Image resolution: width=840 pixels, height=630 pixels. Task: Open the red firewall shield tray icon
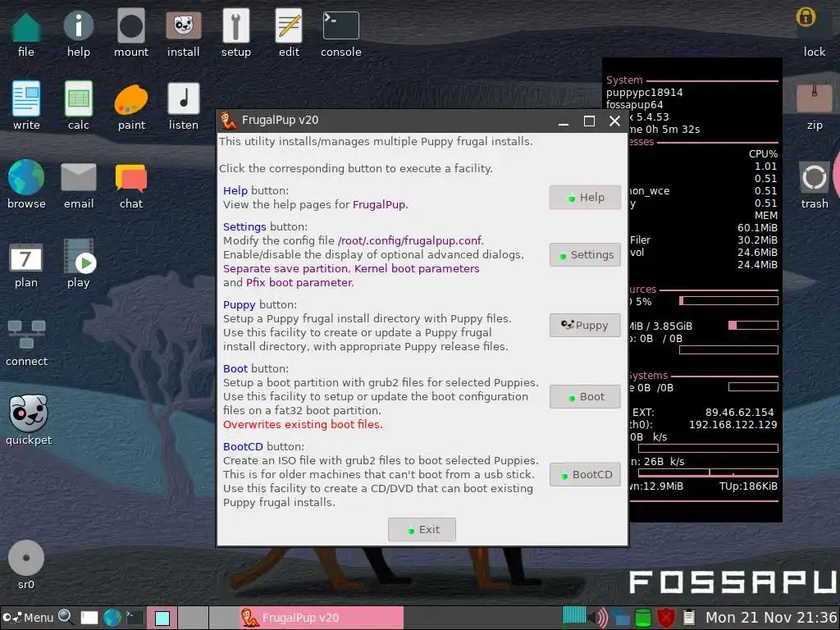point(666,618)
